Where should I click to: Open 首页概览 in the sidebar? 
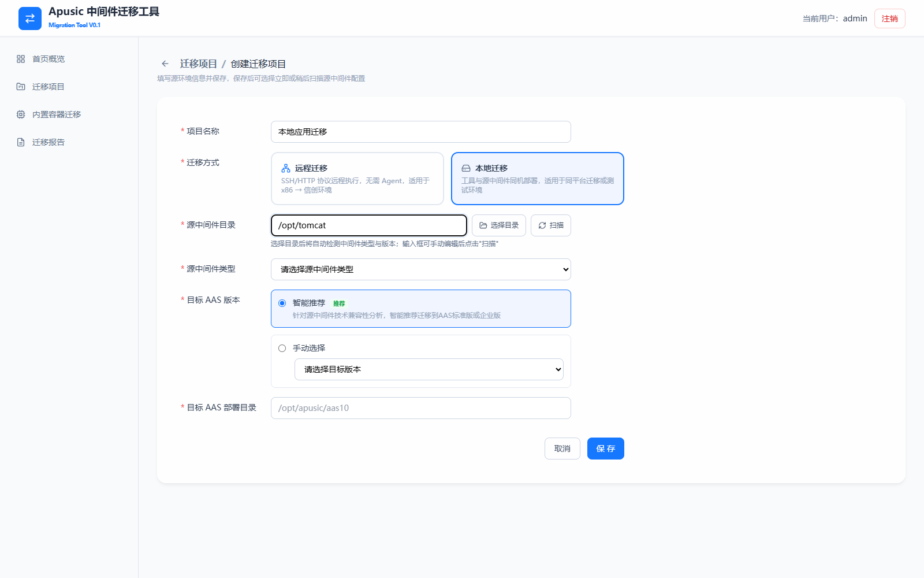[69, 59]
